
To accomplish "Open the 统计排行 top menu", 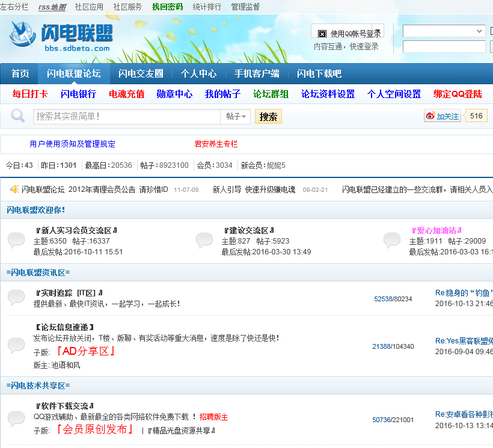I will coord(207,7).
